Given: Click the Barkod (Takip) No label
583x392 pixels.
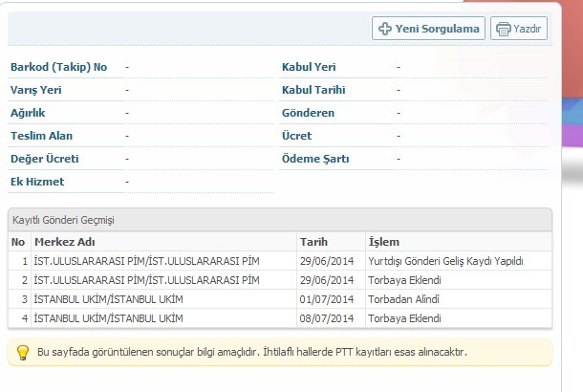Looking at the screenshot, I should [x=58, y=67].
